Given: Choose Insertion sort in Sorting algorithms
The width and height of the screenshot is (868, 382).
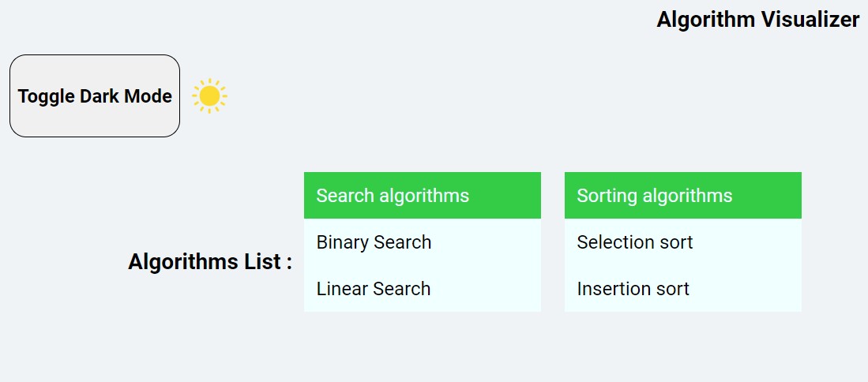Looking at the screenshot, I should (683, 289).
